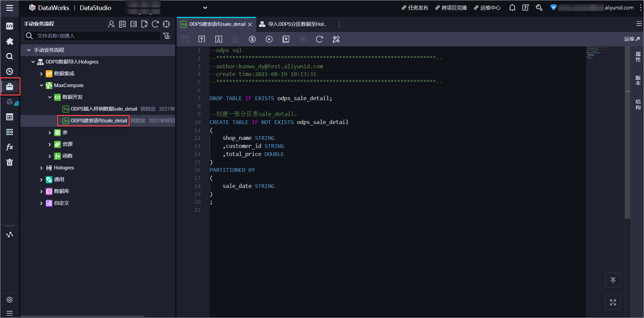This screenshot has width=644, height=318.
Task: Open the recycle bin trash icon
Action: (10, 162)
